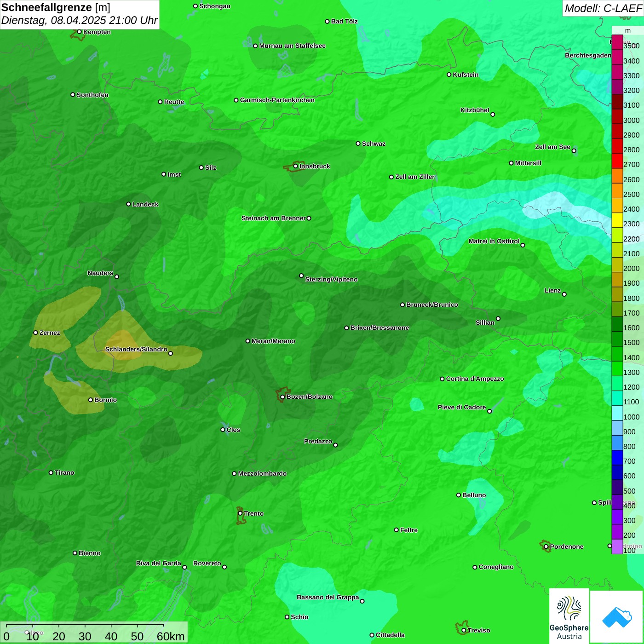Click the Zernez label
Screen dimensions: 644x644
pyautogui.click(x=50, y=333)
